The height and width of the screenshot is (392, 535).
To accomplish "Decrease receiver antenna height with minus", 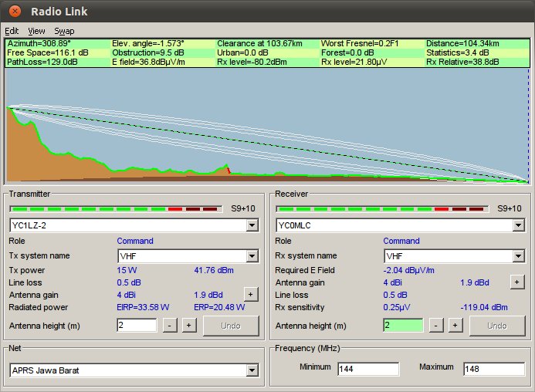I will pos(436,326).
